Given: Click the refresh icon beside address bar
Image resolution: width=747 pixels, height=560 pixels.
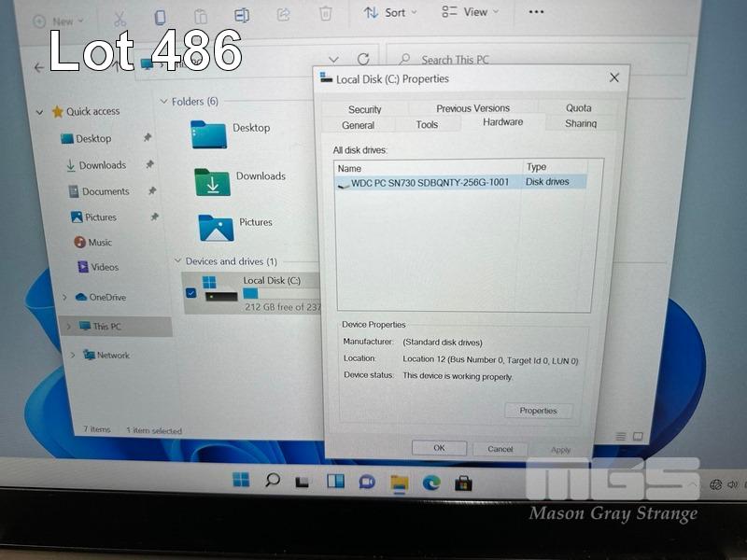Looking at the screenshot, I should [x=363, y=60].
